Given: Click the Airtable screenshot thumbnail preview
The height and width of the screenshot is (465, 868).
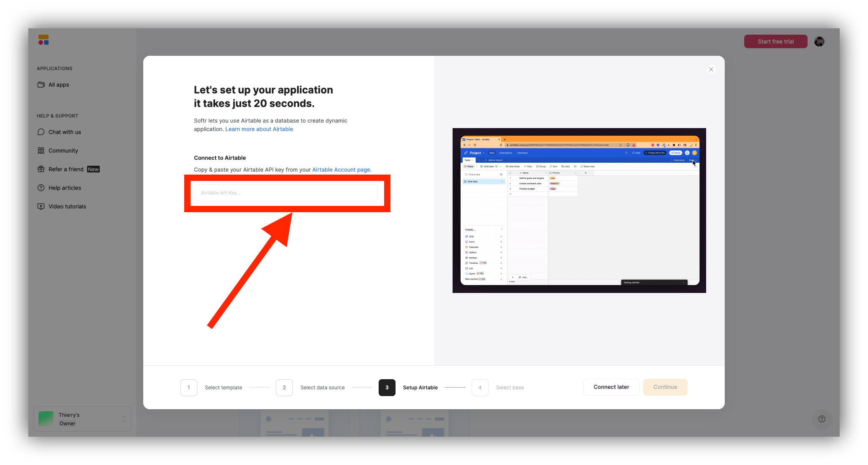Looking at the screenshot, I should (580, 210).
